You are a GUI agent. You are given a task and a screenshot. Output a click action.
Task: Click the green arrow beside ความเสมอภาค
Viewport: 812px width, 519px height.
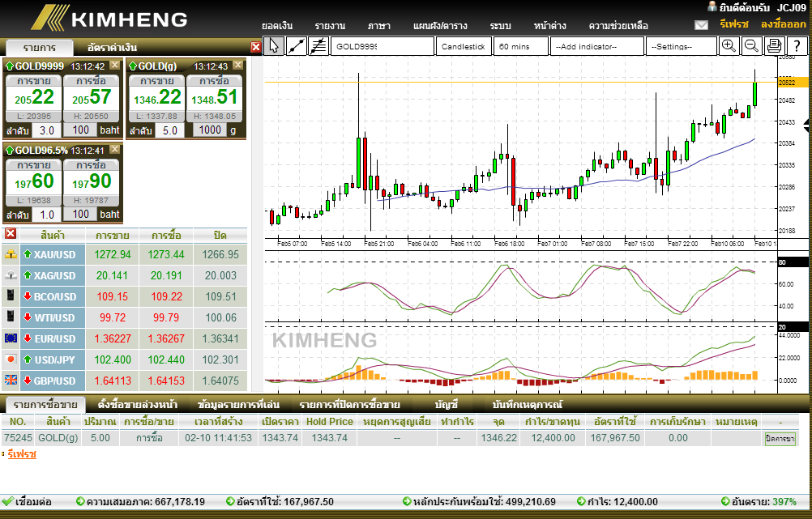click(x=80, y=501)
